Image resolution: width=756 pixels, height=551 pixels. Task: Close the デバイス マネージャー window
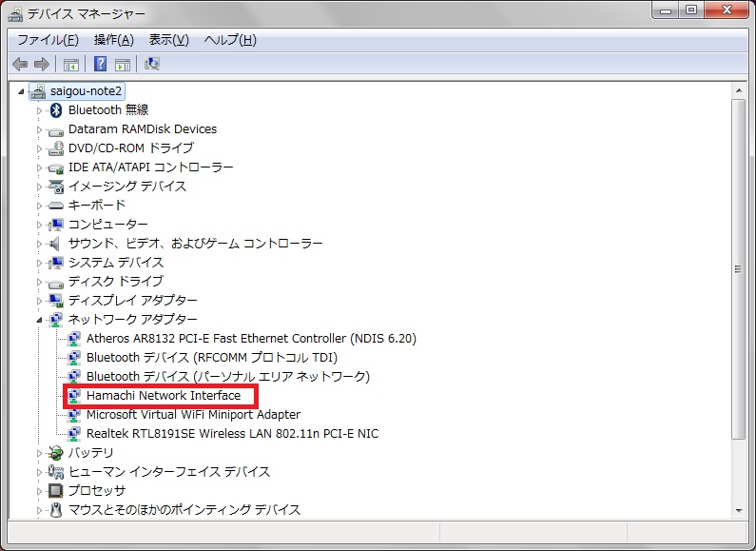point(727,10)
